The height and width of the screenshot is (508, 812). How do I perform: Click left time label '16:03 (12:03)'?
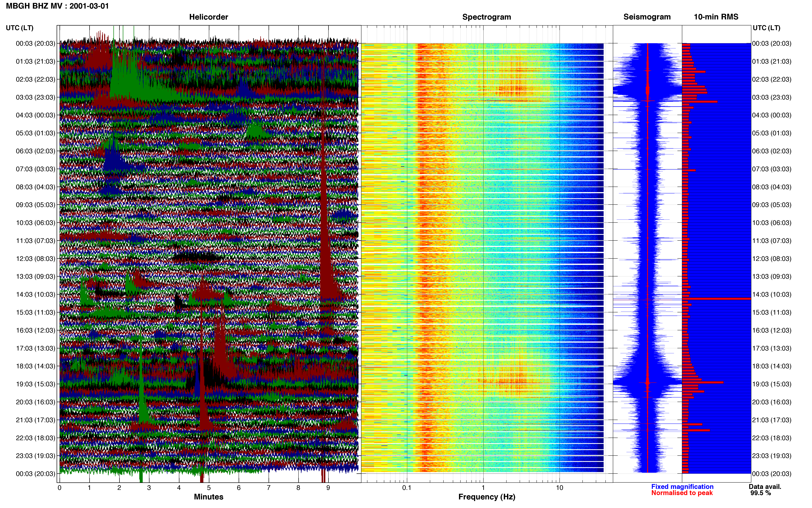[35, 330]
